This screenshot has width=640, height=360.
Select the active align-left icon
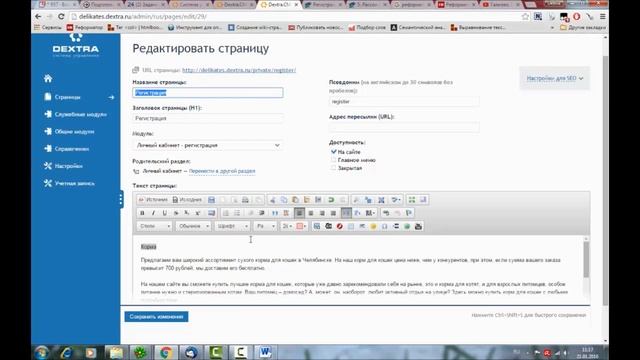click(299, 213)
